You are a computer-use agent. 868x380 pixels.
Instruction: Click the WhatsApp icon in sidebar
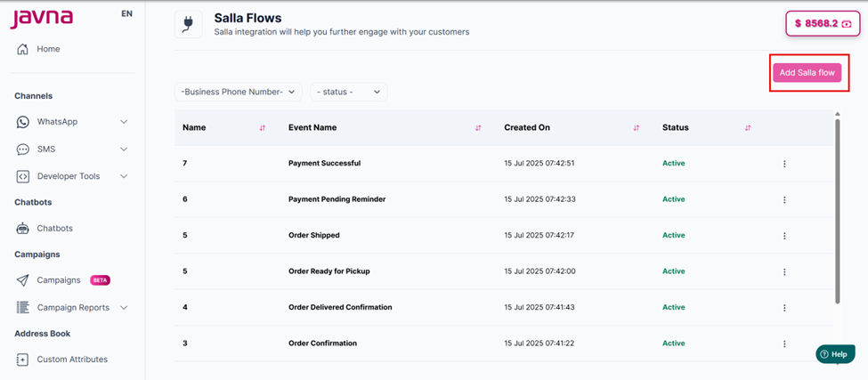click(x=22, y=122)
